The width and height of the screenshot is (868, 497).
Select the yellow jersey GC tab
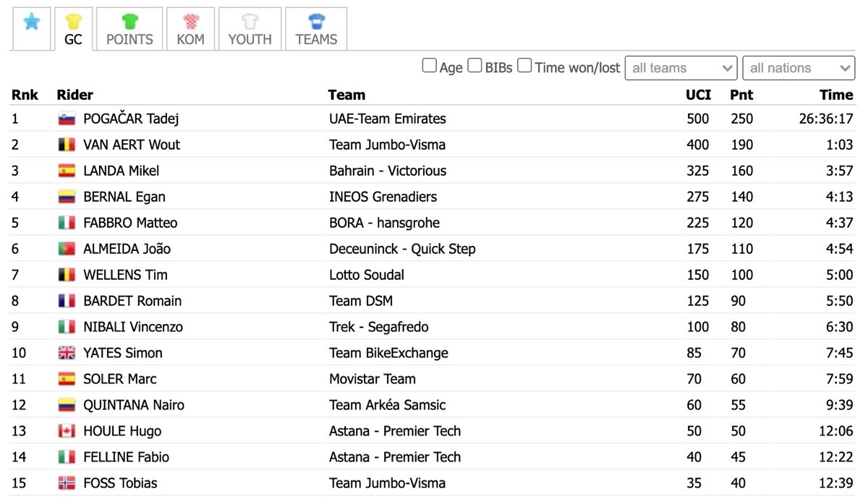73,29
